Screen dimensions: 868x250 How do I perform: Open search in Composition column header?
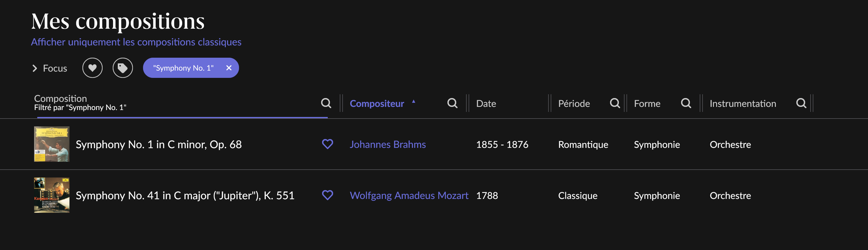coord(326,103)
